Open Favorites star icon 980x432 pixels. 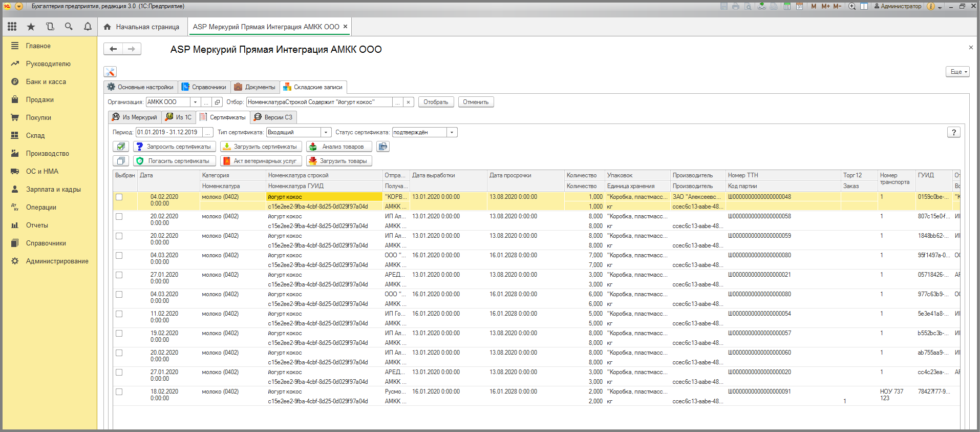(31, 27)
